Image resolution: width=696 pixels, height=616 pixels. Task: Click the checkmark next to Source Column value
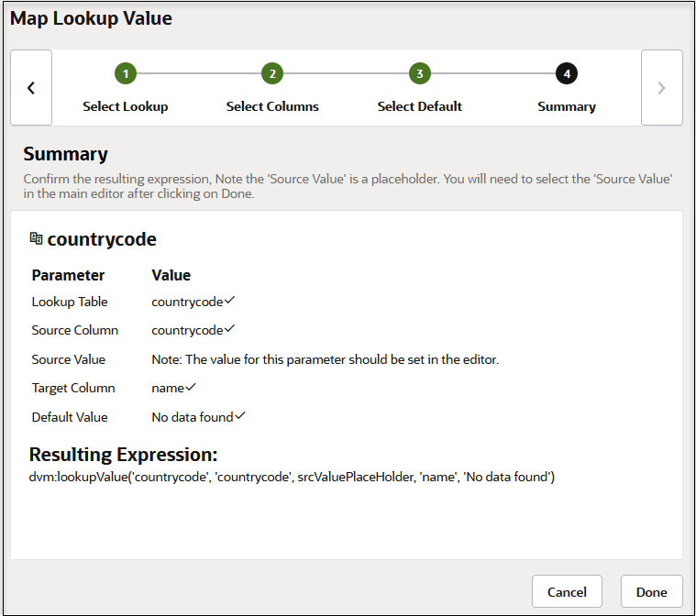(x=229, y=329)
